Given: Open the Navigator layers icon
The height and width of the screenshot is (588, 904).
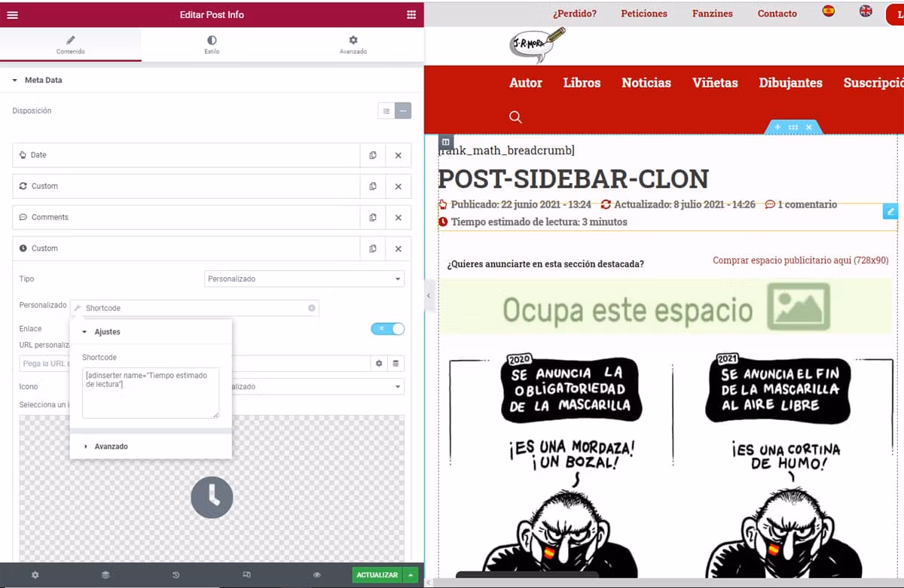Looking at the screenshot, I should pyautogui.click(x=105, y=575).
